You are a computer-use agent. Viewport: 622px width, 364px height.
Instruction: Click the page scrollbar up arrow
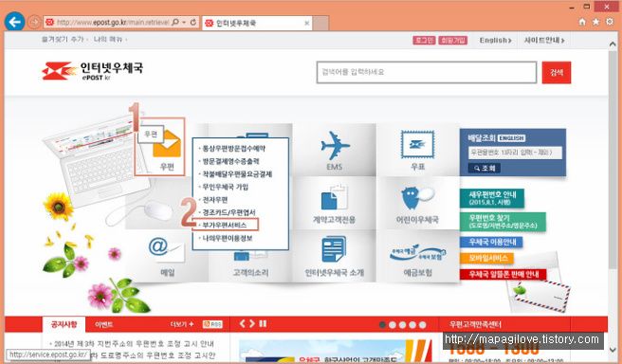[613, 44]
